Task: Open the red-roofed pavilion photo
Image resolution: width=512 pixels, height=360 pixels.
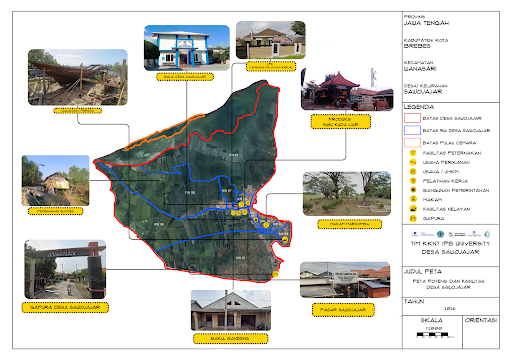Action: tap(347, 89)
